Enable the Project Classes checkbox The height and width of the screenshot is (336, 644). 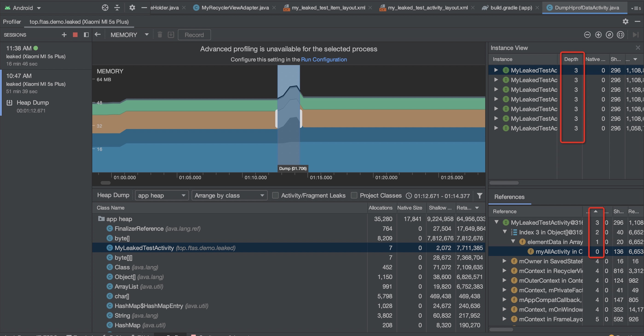(354, 195)
